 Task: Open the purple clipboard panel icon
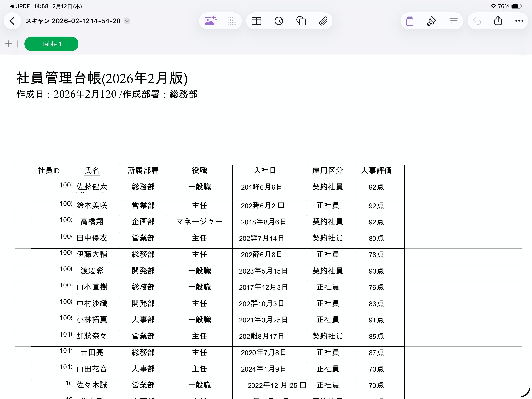[x=409, y=21]
